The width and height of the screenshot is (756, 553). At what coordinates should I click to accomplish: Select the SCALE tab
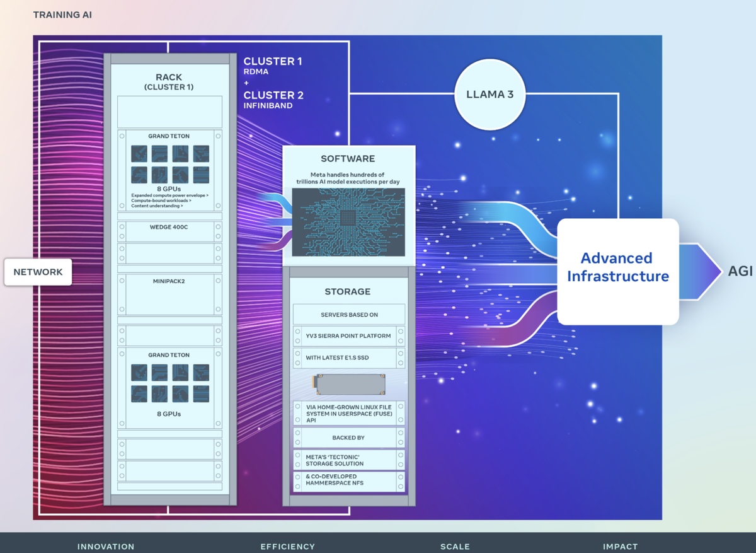(x=455, y=546)
